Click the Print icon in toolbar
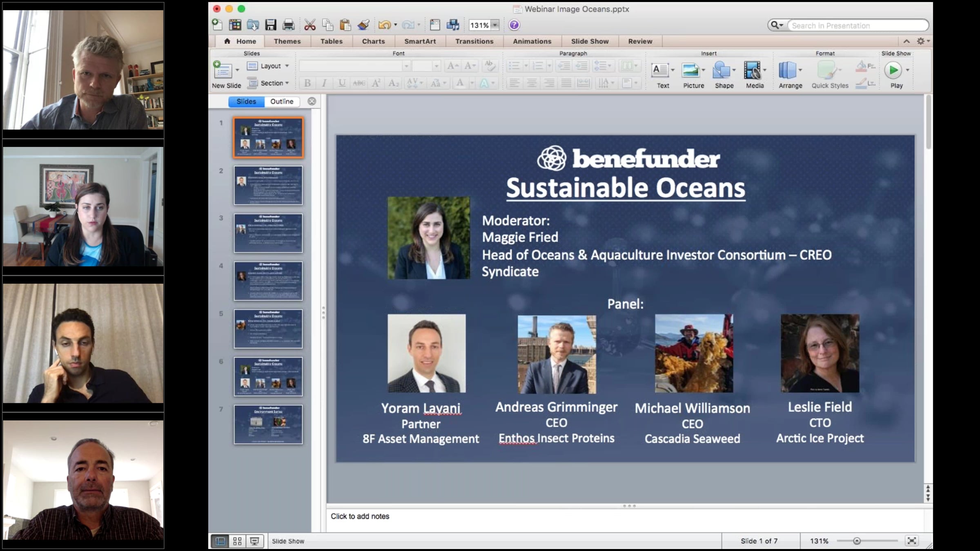This screenshot has width=980, height=551. tap(288, 25)
